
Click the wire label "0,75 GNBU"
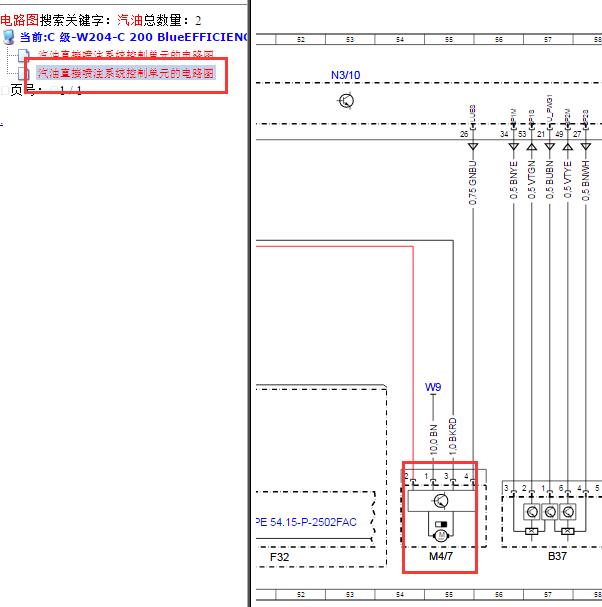[473, 183]
